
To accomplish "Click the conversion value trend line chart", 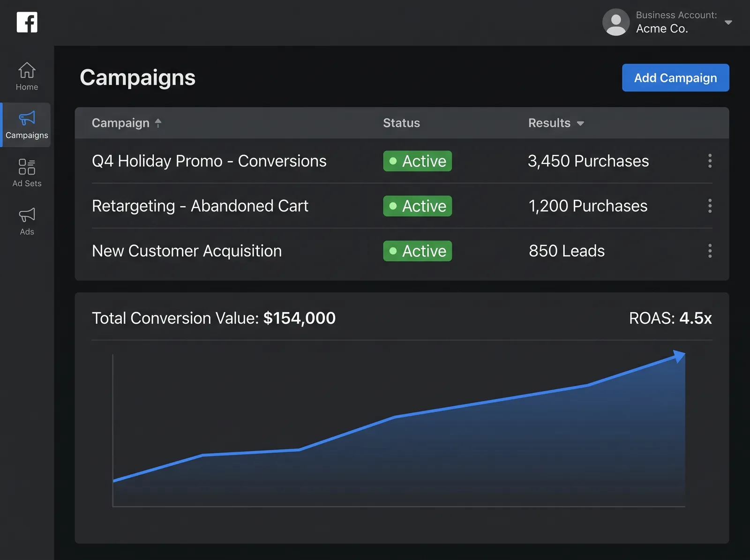I will pyautogui.click(x=399, y=429).
